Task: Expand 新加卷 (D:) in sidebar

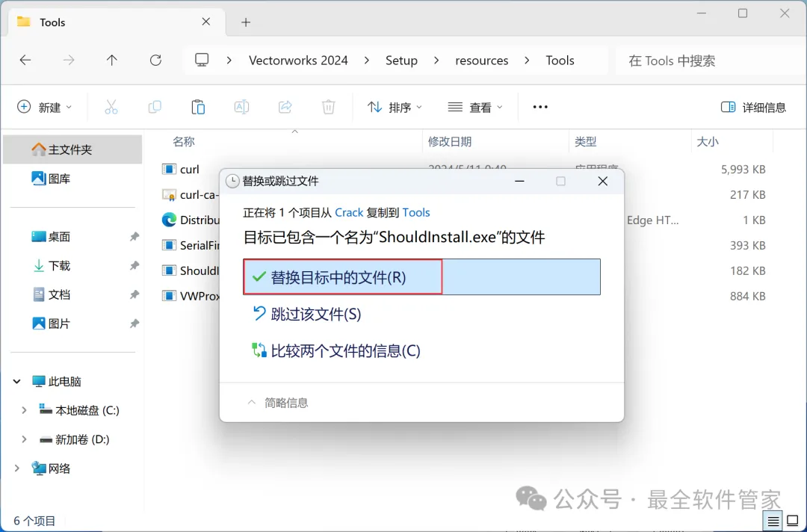Action: point(24,439)
